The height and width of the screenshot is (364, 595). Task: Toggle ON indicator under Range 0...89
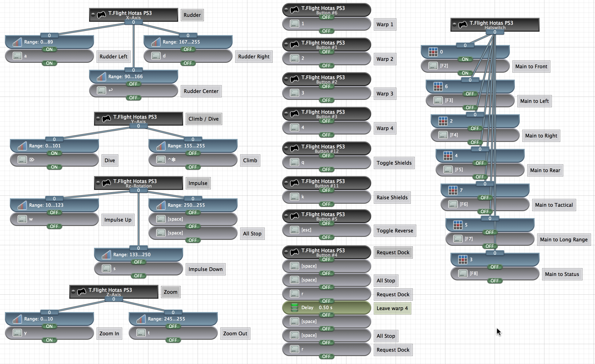pos(49,49)
